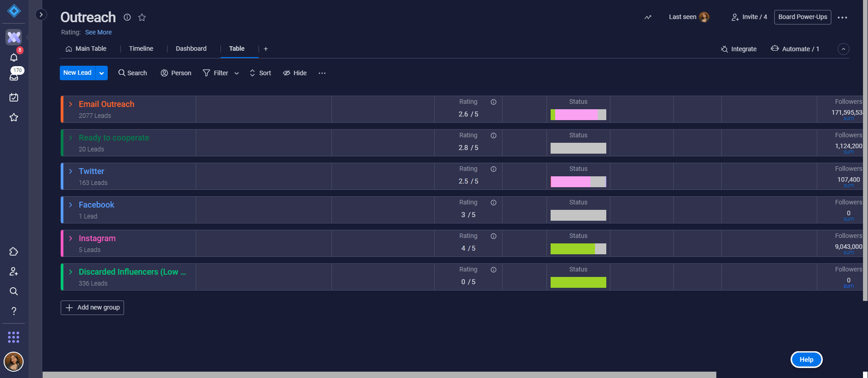This screenshot has width=868, height=378.
Task: Open Integrate menu
Action: pyautogui.click(x=739, y=49)
